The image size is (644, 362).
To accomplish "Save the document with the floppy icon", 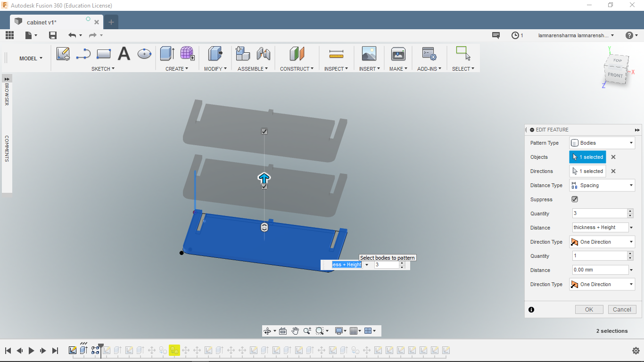I will click(53, 35).
